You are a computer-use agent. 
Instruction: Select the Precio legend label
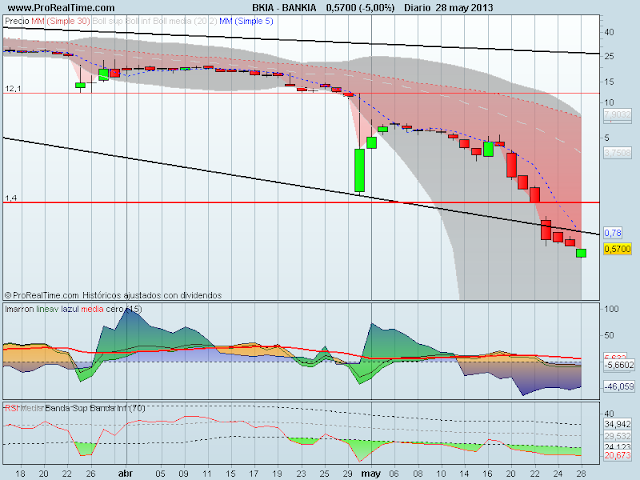[17, 21]
